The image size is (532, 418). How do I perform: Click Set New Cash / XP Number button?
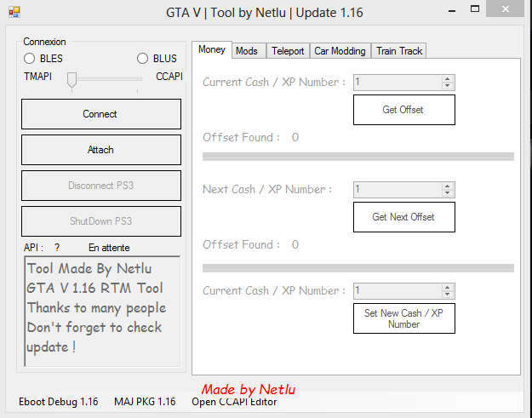point(404,318)
